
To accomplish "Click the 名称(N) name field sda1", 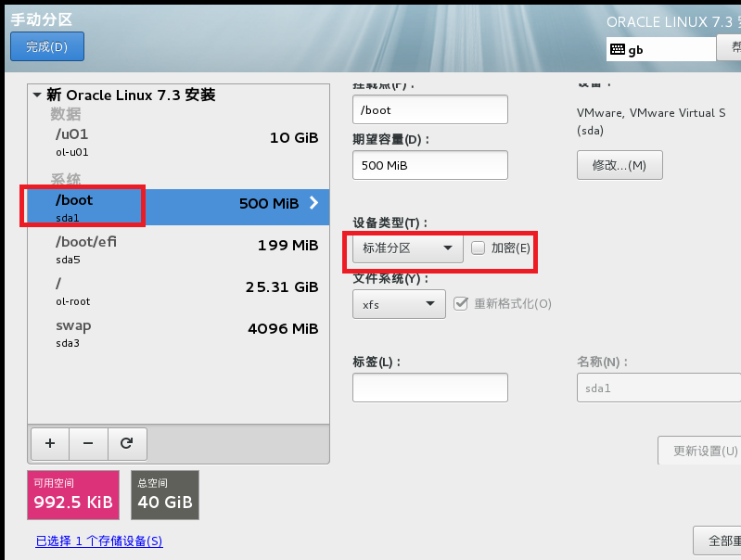I will (x=658, y=388).
